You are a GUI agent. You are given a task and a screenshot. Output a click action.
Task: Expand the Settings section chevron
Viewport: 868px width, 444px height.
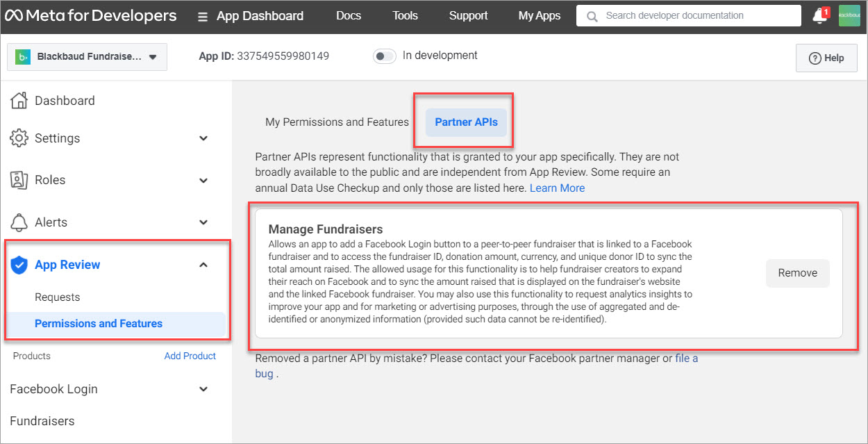coord(203,138)
